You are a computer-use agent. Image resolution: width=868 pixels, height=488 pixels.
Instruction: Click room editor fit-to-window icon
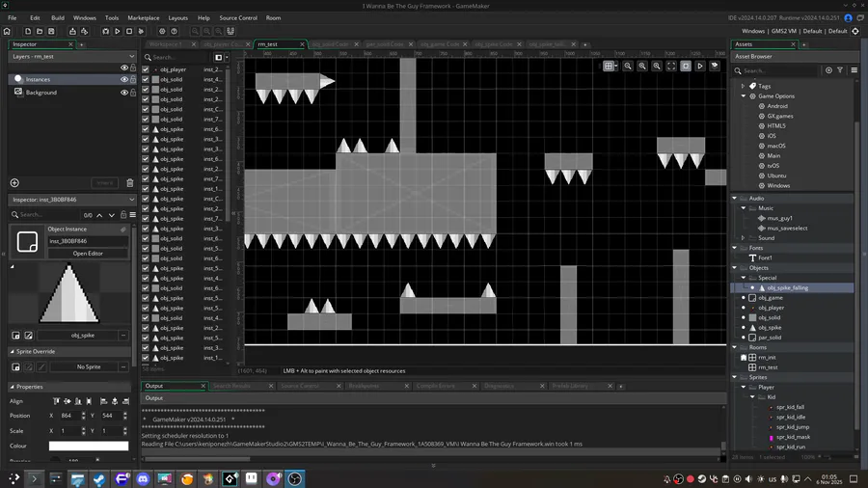point(671,66)
